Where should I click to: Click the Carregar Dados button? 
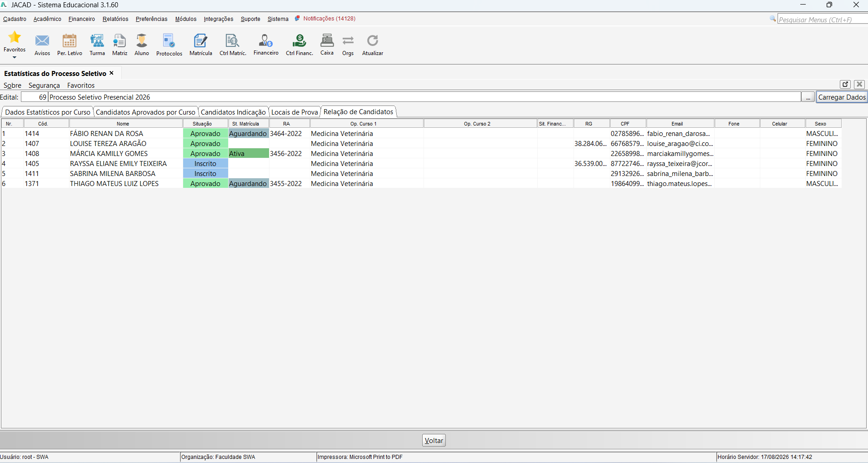point(842,97)
